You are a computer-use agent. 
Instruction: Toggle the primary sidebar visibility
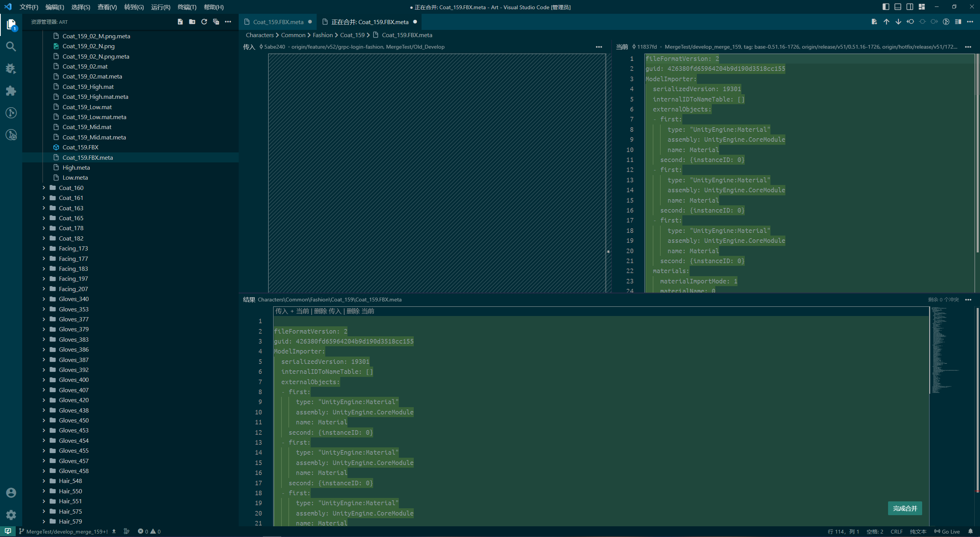[x=885, y=7]
